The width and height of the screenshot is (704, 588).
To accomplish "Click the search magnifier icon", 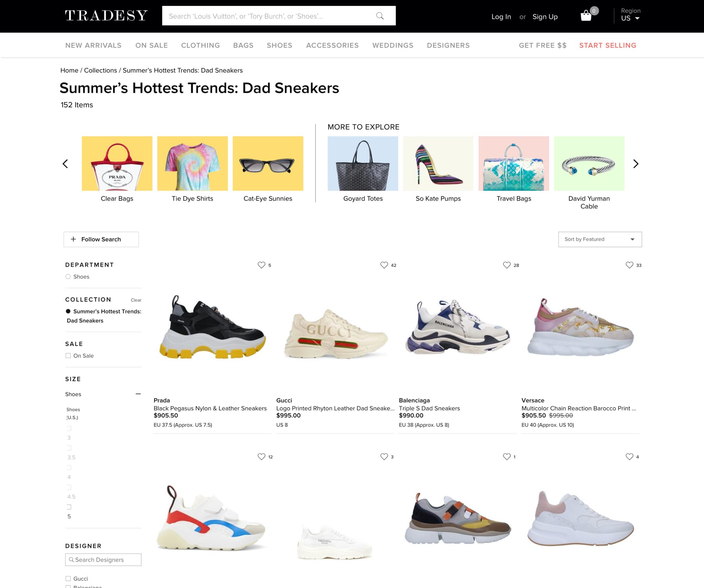I will click(380, 16).
